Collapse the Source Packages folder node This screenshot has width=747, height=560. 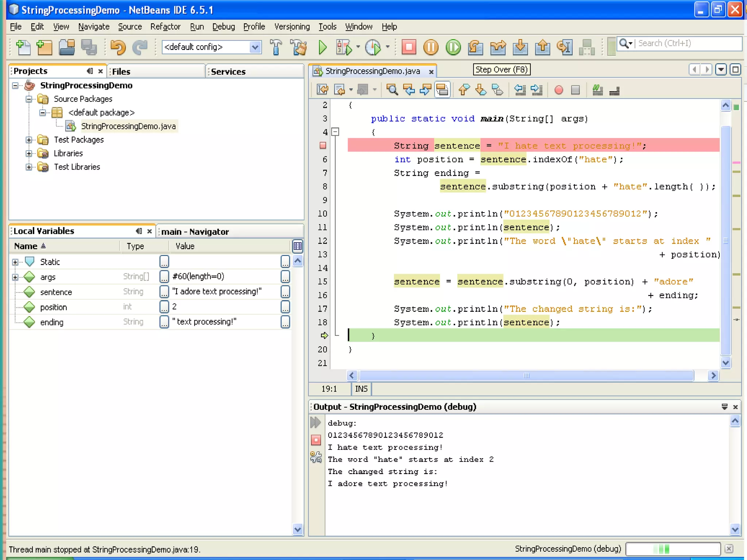(x=29, y=99)
